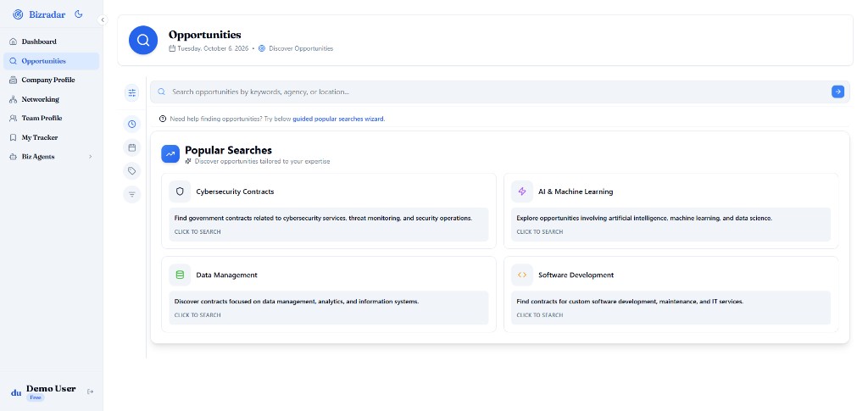
Task: Go to the Networking section
Action: click(x=51, y=99)
